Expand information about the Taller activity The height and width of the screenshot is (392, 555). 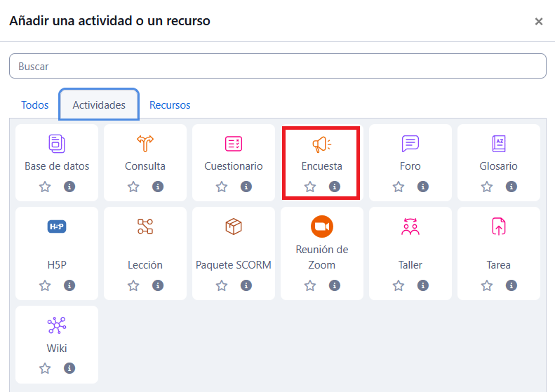pyautogui.click(x=423, y=285)
